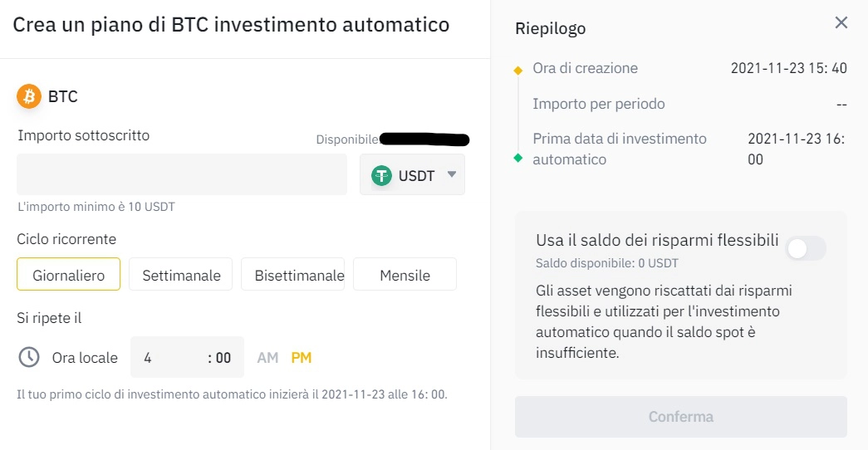Switch the time to AM
The image size is (868, 450).
[x=267, y=358]
